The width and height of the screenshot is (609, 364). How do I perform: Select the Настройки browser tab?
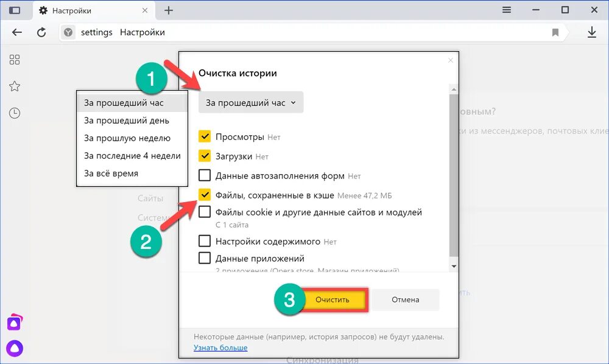coord(93,10)
